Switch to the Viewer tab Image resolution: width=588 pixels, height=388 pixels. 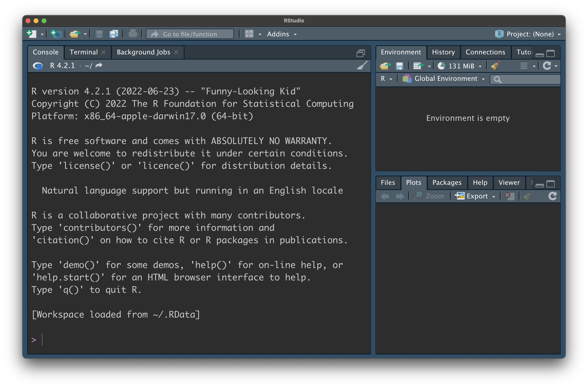(509, 183)
